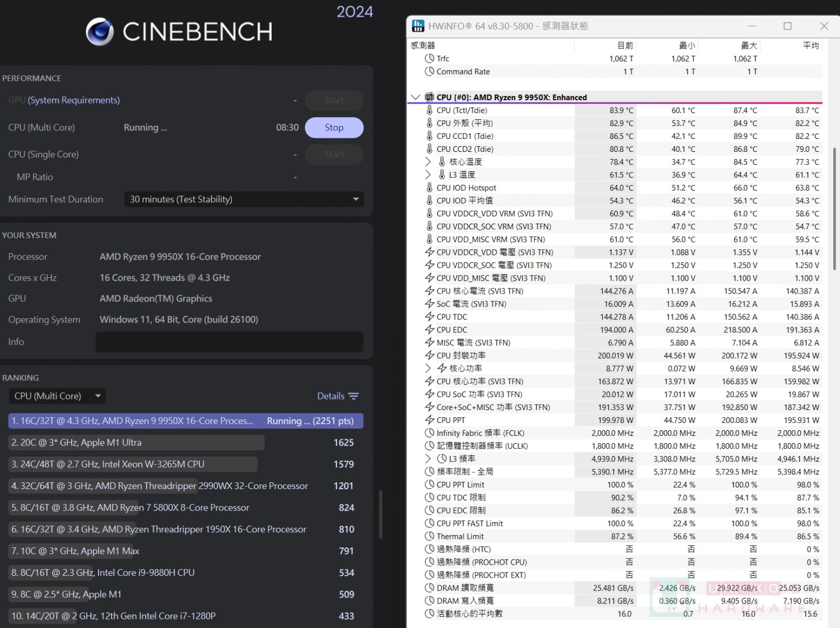This screenshot has height=628, width=840.
Task: Click the 最大 column header
Action: click(x=748, y=45)
